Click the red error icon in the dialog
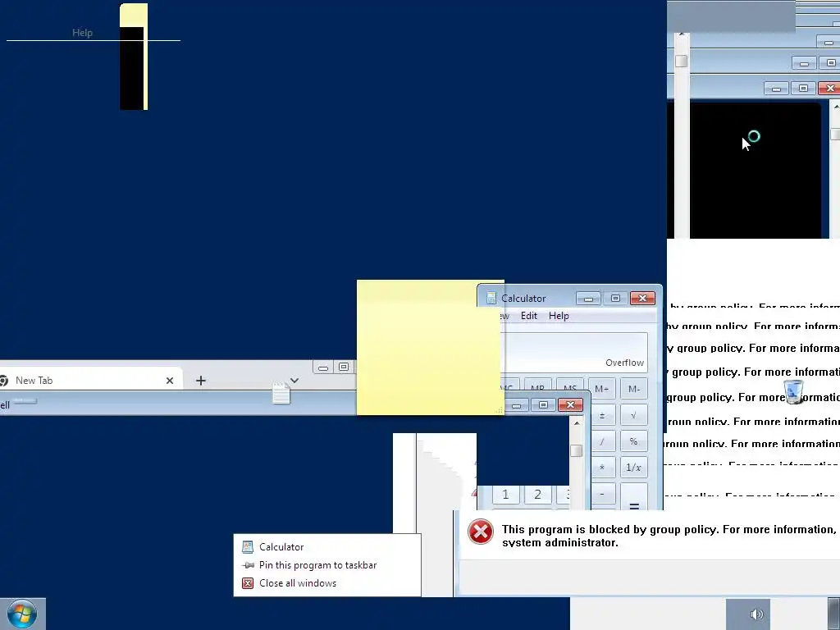 (481, 532)
